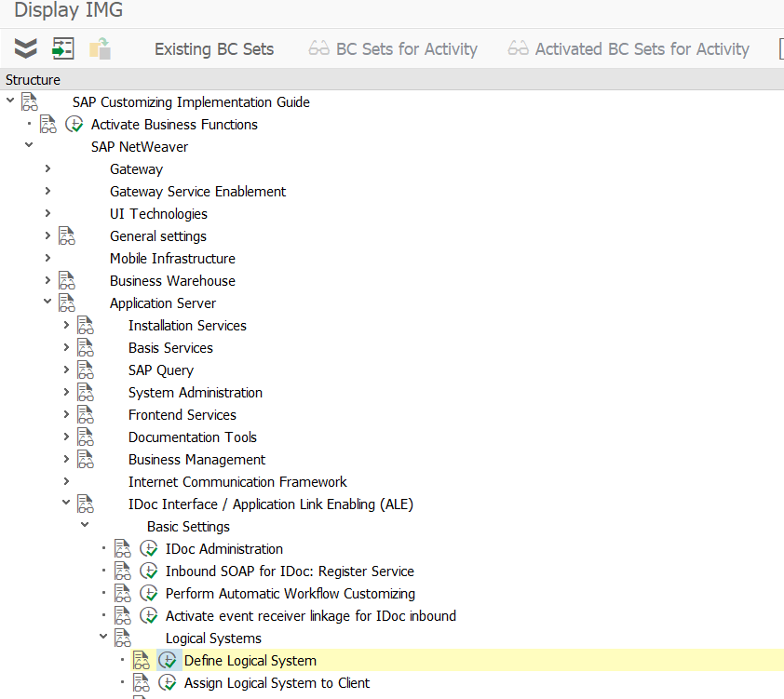Open documentation icon for Business Warehouse
The width and height of the screenshot is (784, 699).
[x=66, y=280]
